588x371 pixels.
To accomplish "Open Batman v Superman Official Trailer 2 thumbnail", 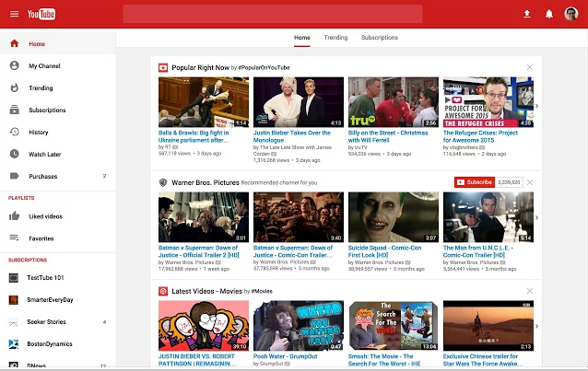I will [x=204, y=217].
